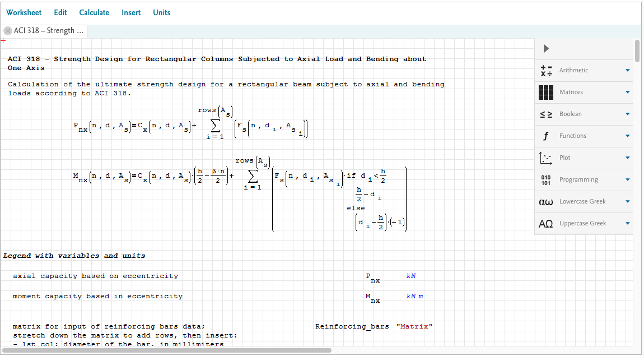
Task: Click the Programming 010 101 icon
Action: [x=546, y=180]
